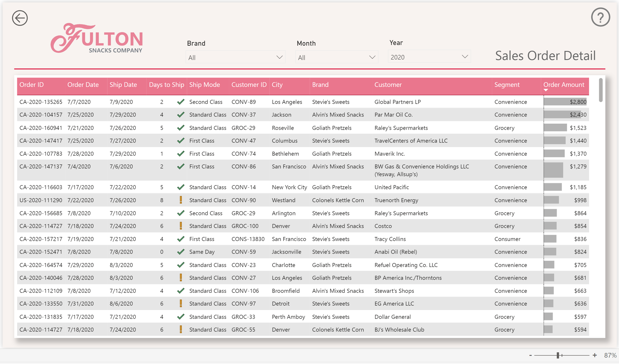Click the warning icon on the Detroit EG America row
Image resolution: width=619 pixels, height=364 pixels.
(181, 303)
